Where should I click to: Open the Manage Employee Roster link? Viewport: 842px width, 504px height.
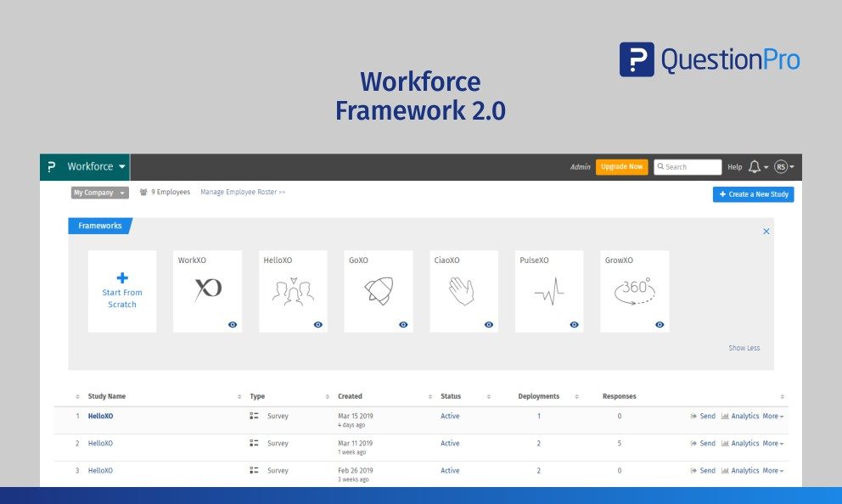tap(243, 192)
